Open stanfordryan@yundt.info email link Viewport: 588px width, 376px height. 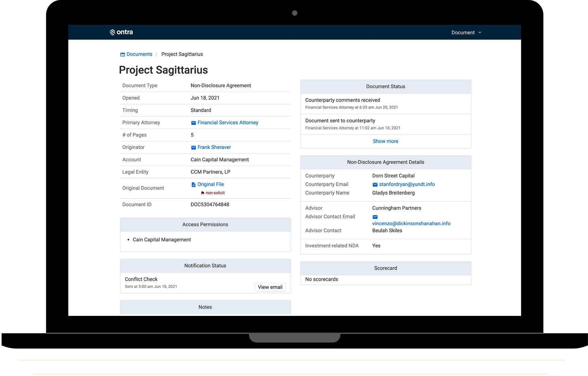point(407,184)
